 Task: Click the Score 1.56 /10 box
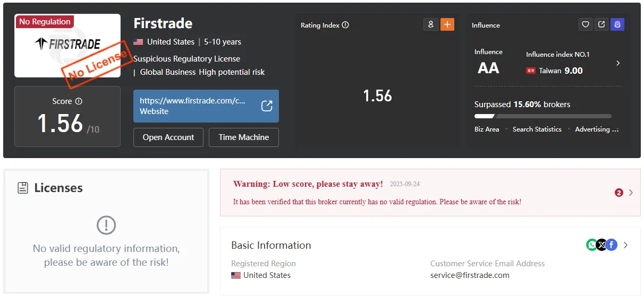click(x=67, y=116)
